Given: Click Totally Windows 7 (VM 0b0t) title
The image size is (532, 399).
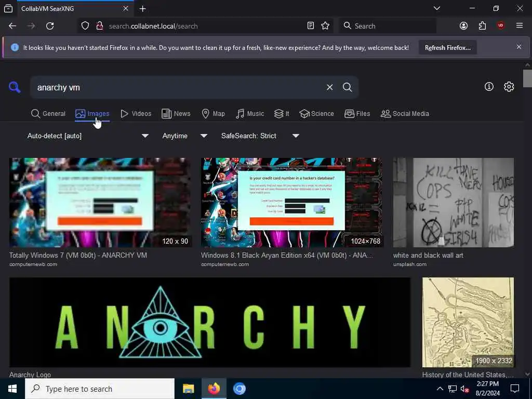Looking at the screenshot, I should [78, 255].
